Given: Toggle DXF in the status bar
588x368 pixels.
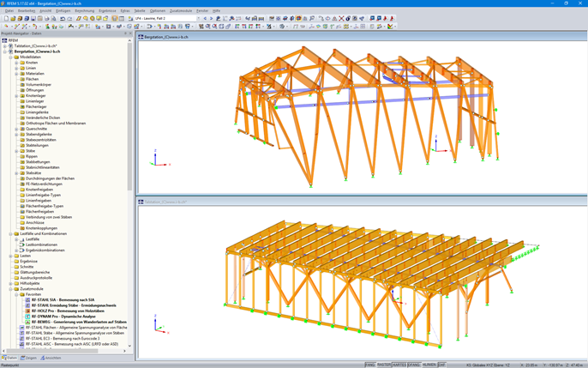Looking at the screenshot, I should 441,365.
